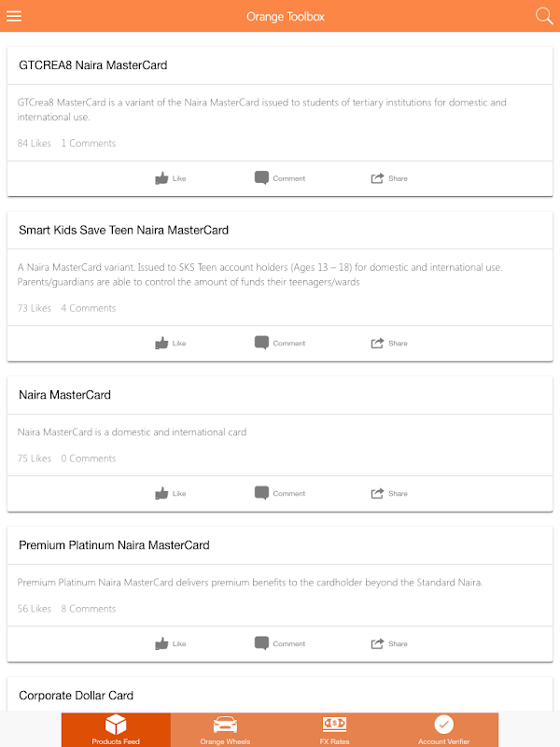The image size is (560, 747).
Task: Open the Smart Kids Save Teen Naira MasterCard title
Action: click(123, 230)
